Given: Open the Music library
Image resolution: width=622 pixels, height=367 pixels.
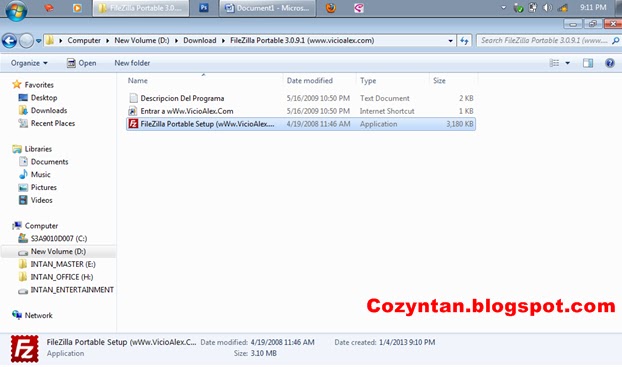Looking at the screenshot, I should (x=40, y=175).
